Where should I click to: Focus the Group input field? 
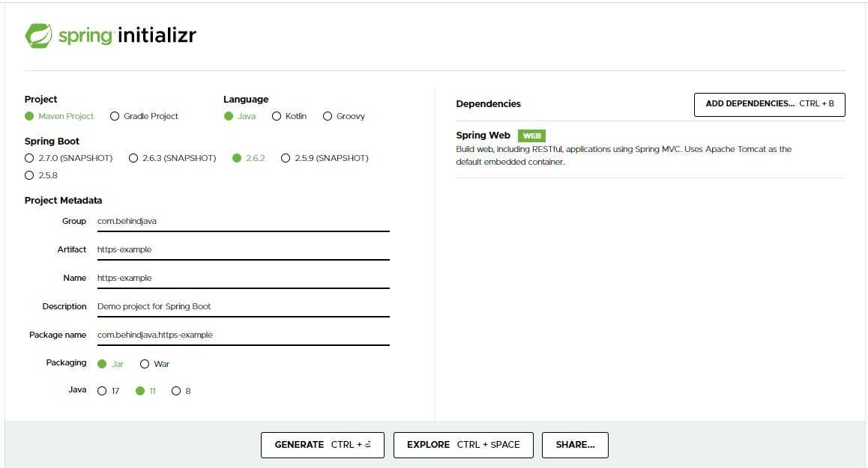[x=244, y=222]
